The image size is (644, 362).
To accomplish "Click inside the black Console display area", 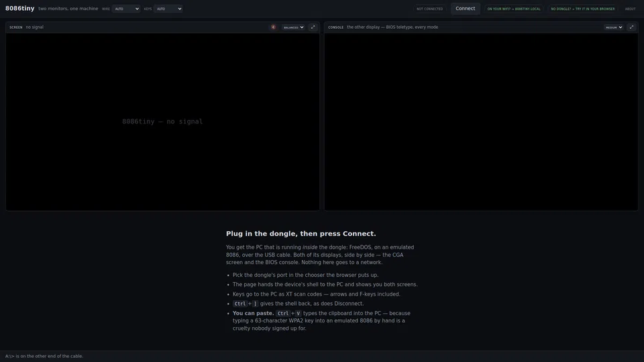I will tap(481, 121).
